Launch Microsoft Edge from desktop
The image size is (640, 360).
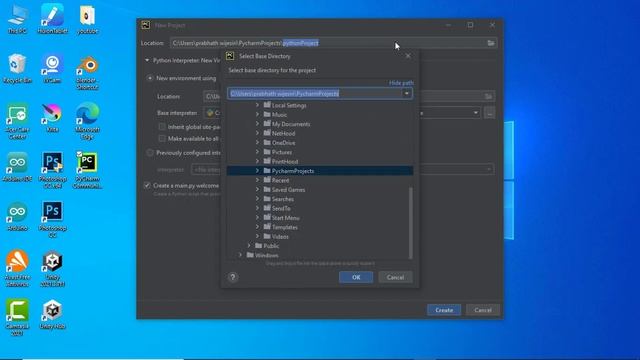[87, 121]
